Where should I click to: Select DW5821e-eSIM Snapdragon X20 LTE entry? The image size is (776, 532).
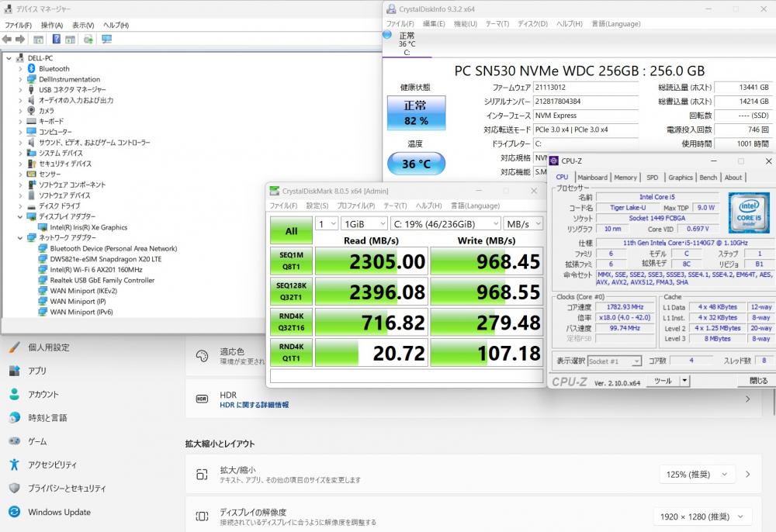(x=106, y=259)
